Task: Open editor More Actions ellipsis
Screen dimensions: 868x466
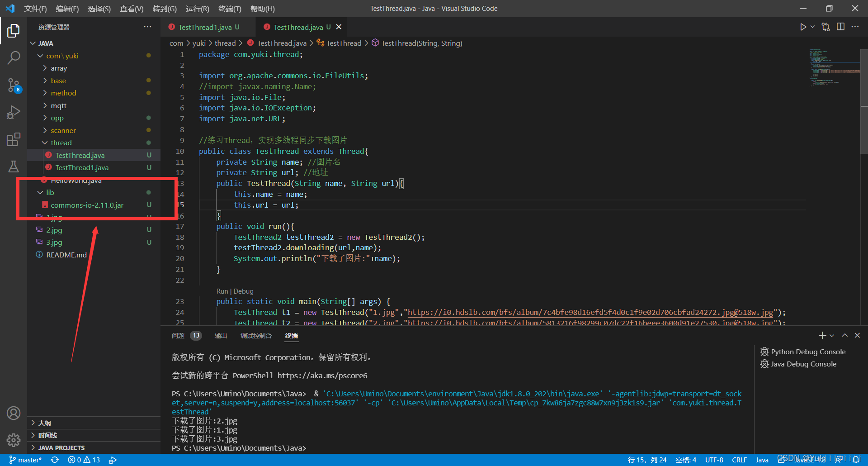Action: [x=855, y=27]
